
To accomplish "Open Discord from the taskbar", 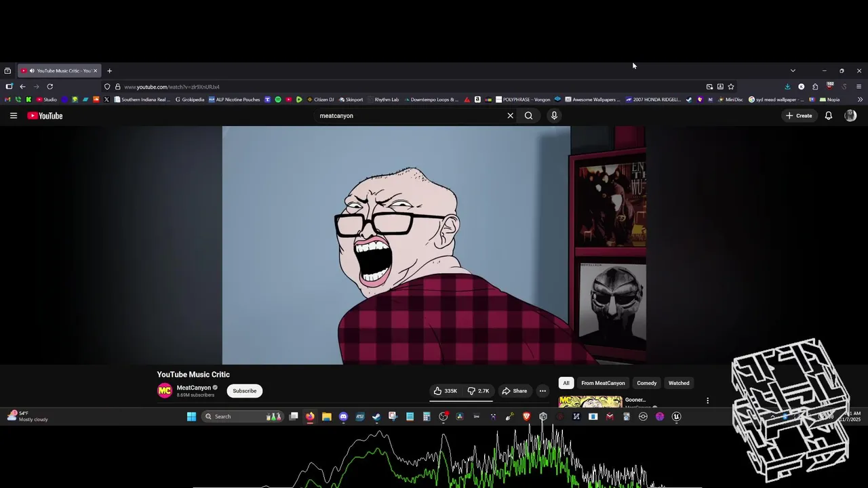I will 343,417.
